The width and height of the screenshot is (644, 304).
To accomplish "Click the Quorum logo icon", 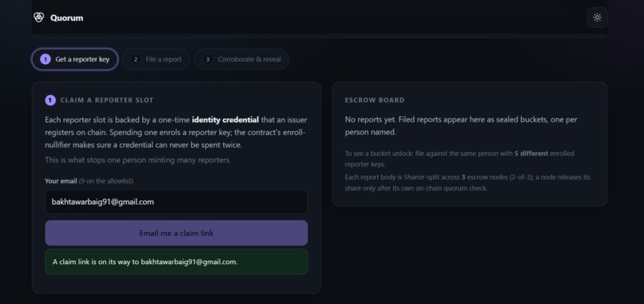I will pyautogui.click(x=38, y=18).
